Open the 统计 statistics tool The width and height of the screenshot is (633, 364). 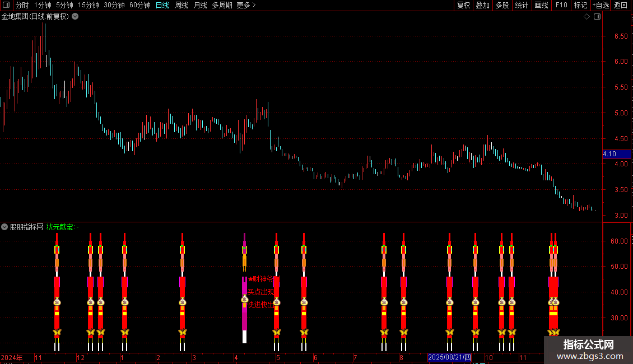point(522,5)
